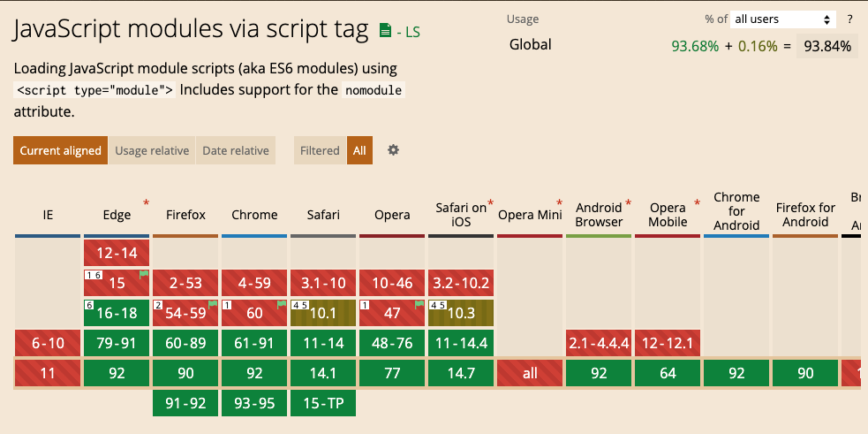Click the red asterisk next to Edge
868x434 pixels.
point(147,203)
